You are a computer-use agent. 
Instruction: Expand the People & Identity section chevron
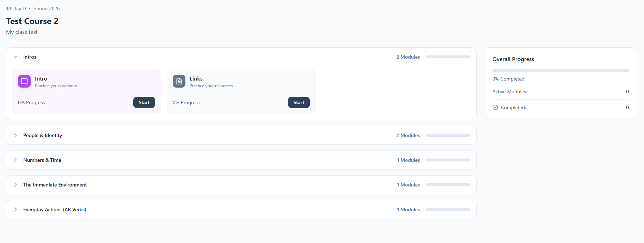pos(16,135)
